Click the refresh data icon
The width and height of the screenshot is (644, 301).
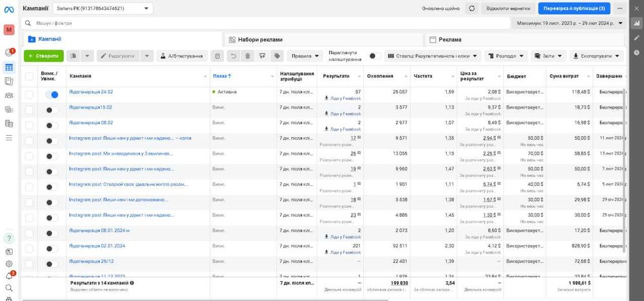(x=471, y=8)
